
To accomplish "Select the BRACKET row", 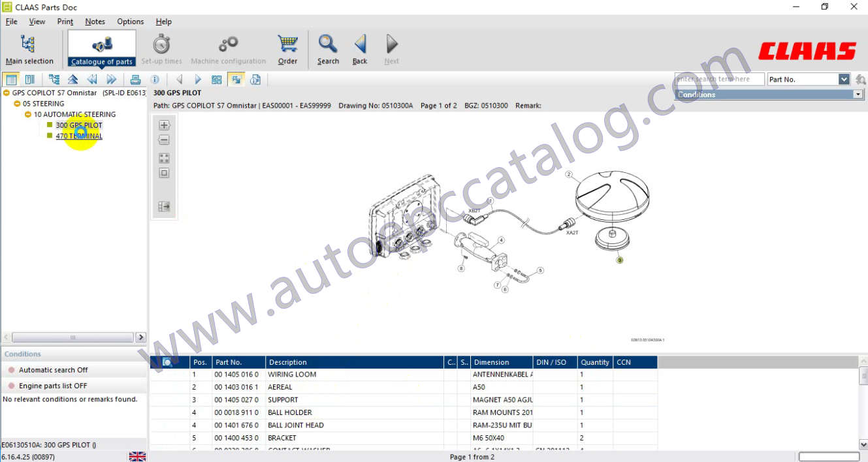I will tap(404, 438).
